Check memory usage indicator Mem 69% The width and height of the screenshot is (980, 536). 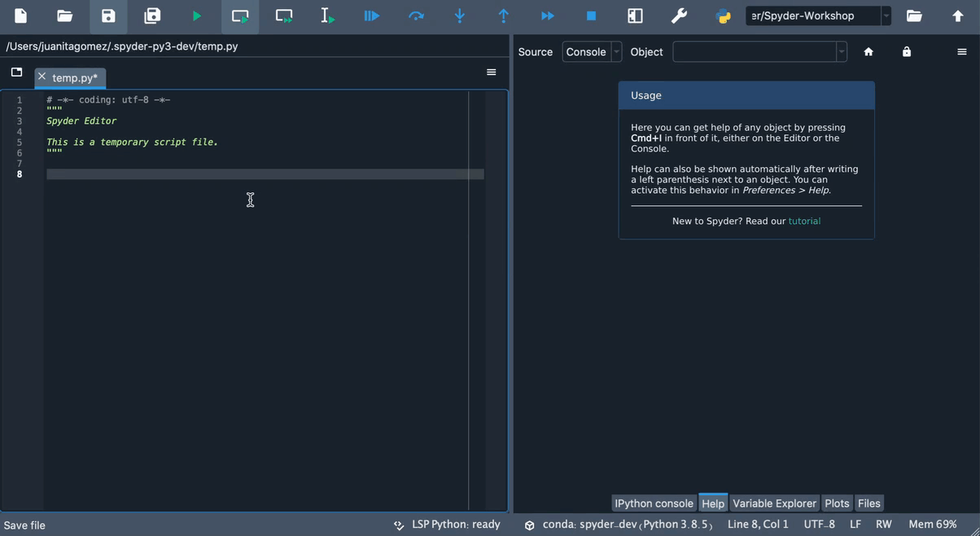pos(931,524)
